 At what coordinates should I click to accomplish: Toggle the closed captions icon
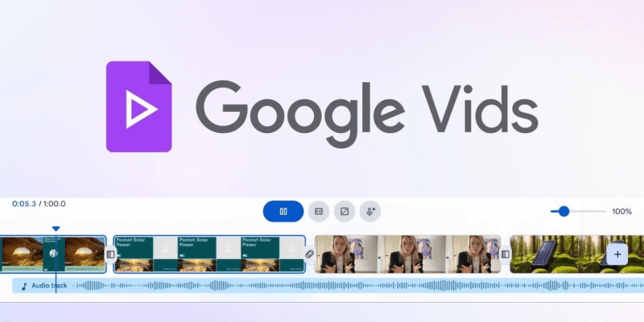(319, 211)
